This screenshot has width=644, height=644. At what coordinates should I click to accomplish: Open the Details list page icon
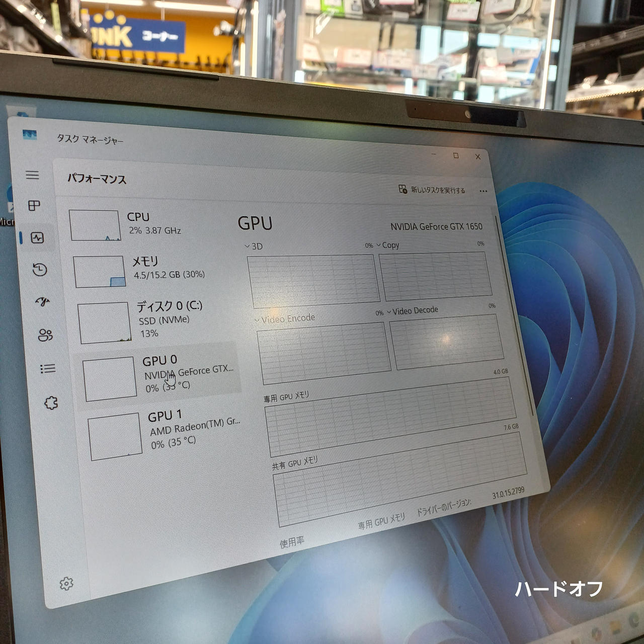(x=48, y=369)
